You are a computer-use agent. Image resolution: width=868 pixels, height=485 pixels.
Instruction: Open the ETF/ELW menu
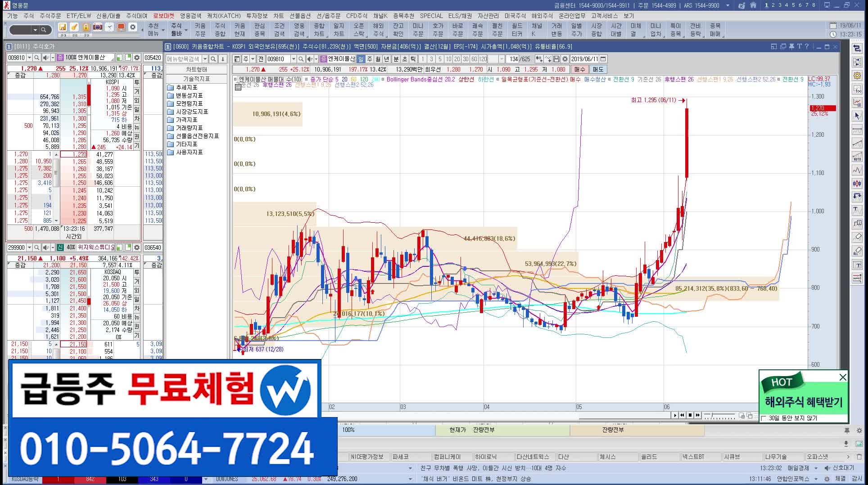coord(79,16)
